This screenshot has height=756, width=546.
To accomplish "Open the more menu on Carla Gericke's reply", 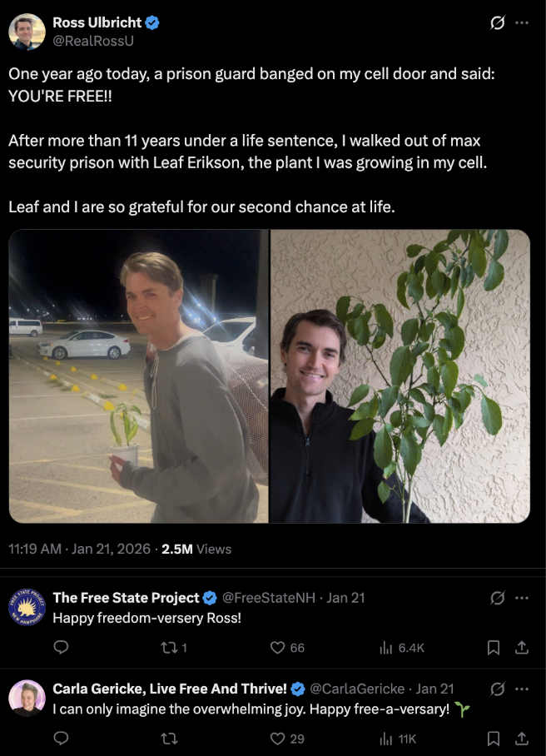I will tap(524, 688).
